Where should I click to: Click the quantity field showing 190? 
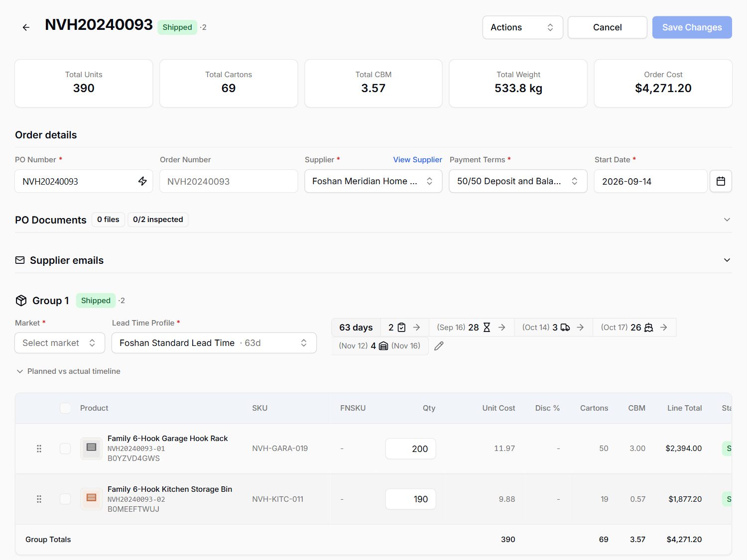point(410,499)
